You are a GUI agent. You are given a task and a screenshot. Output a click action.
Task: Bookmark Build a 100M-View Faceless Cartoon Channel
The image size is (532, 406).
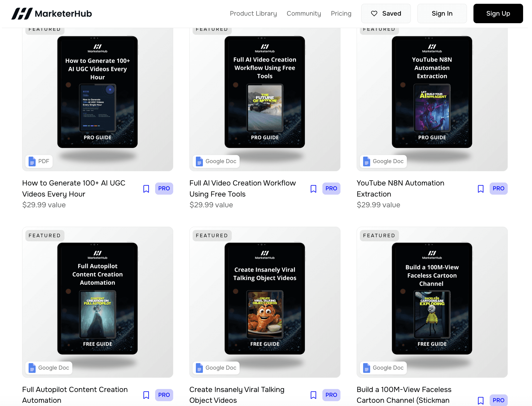click(481, 401)
